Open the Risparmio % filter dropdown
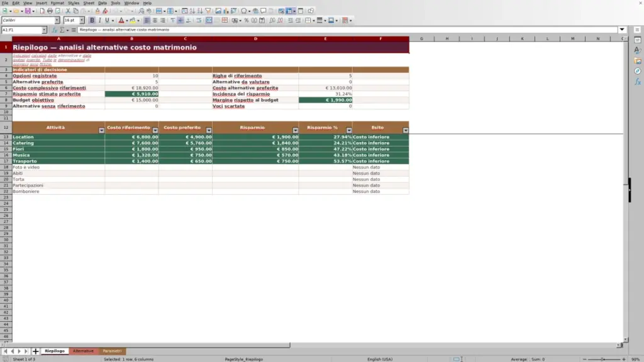 click(x=349, y=130)
